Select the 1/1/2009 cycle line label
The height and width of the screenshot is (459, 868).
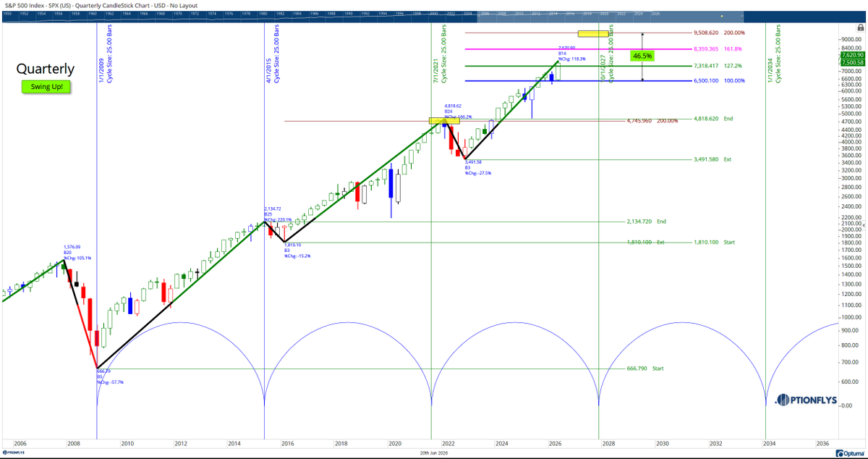[106, 53]
